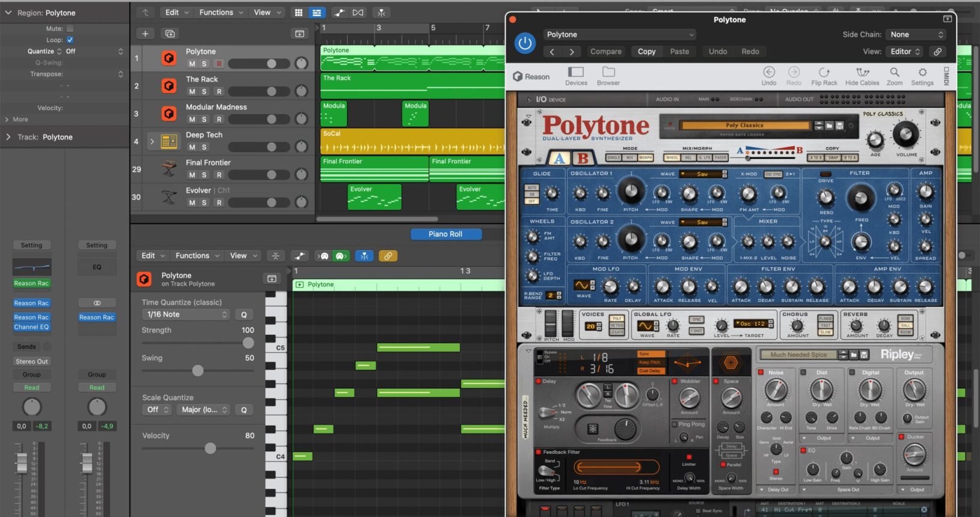Click the Deep Tech drum machine icon
The height and width of the screenshot is (517, 980).
pyautogui.click(x=169, y=141)
